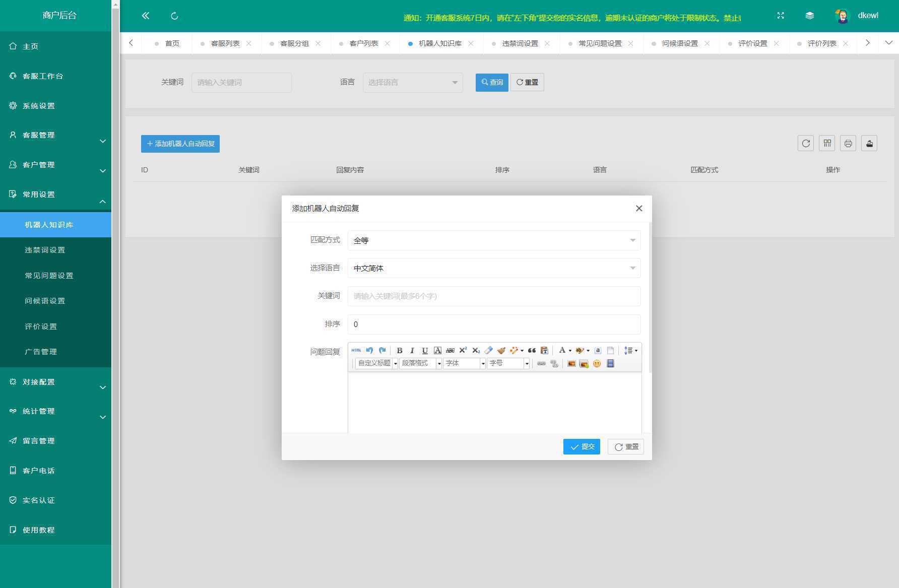Open the 选择语言 select showing 中文简体
This screenshot has width=899, height=588.
494,268
